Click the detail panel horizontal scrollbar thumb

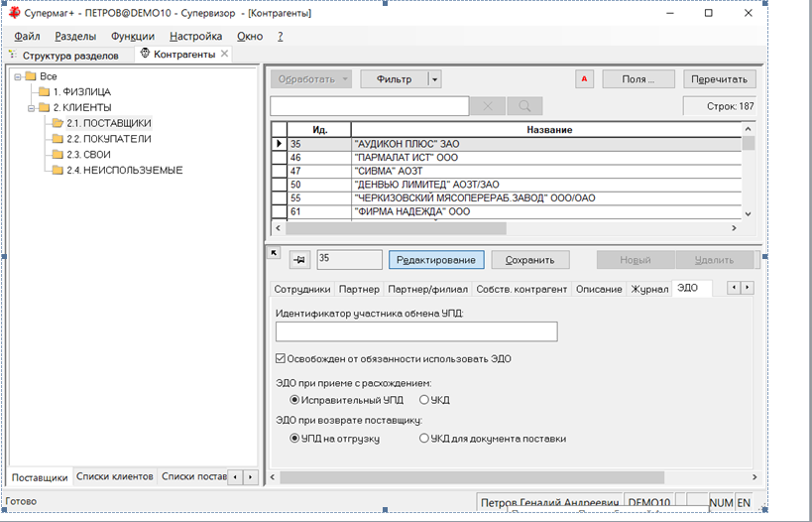coord(472,477)
